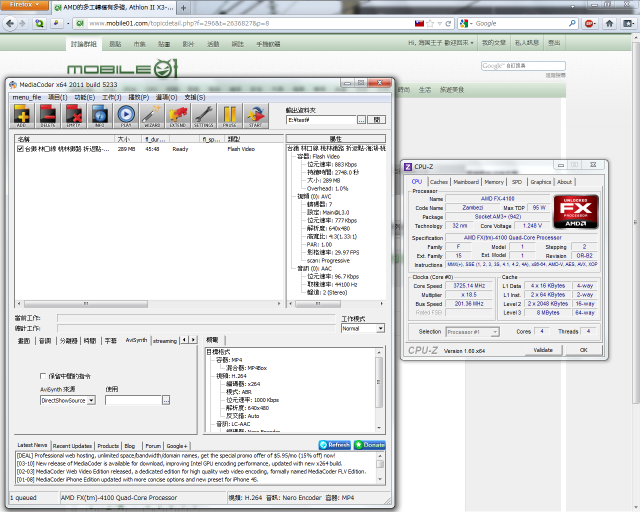
Task: Click the open-folder button next to output path
Action: pos(377,120)
